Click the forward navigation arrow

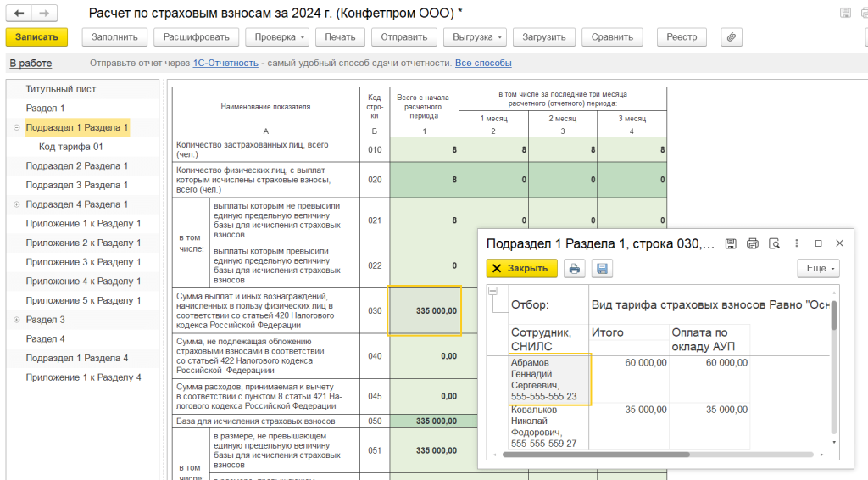44,14
